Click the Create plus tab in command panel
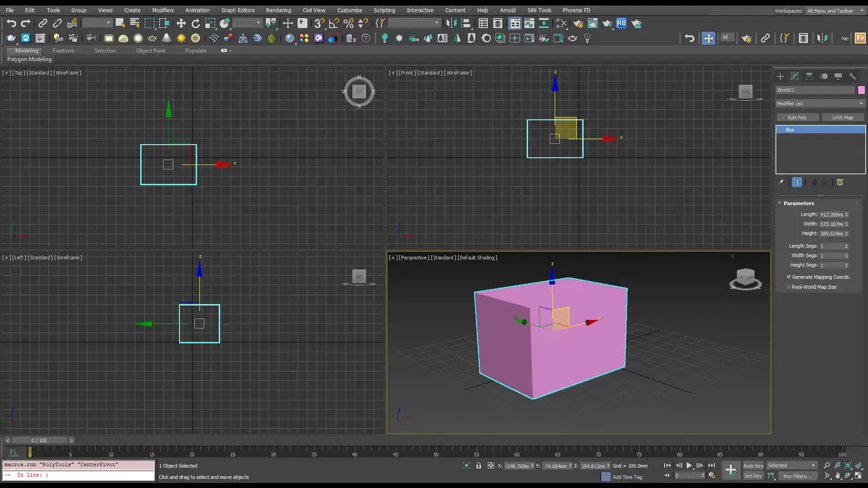This screenshot has width=868, height=488. pos(780,76)
